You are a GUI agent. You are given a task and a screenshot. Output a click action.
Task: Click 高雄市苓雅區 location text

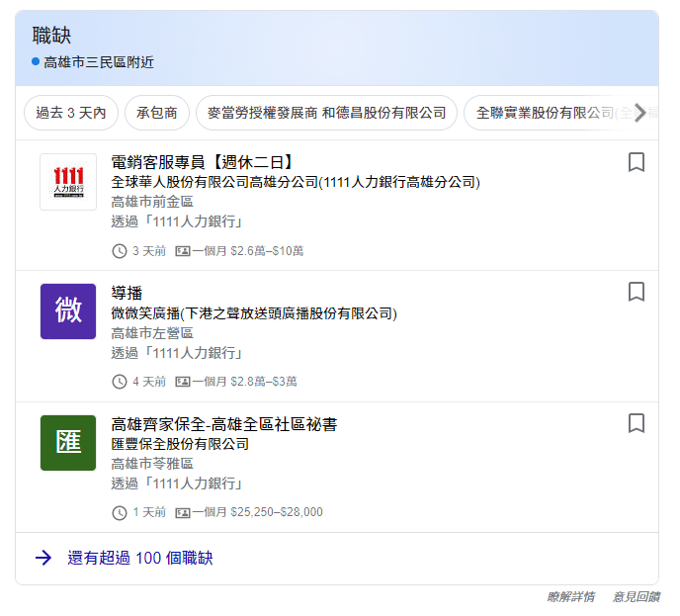pos(152,464)
